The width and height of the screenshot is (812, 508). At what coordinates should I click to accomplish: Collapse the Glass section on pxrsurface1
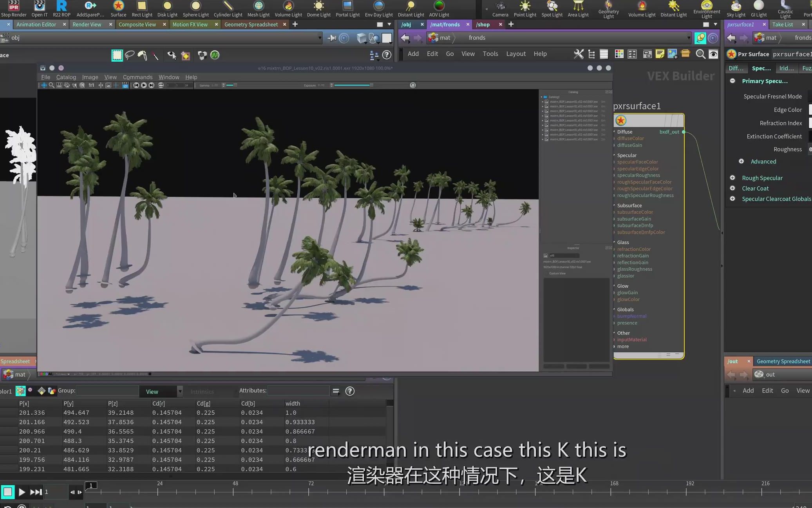tap(614, 242)
